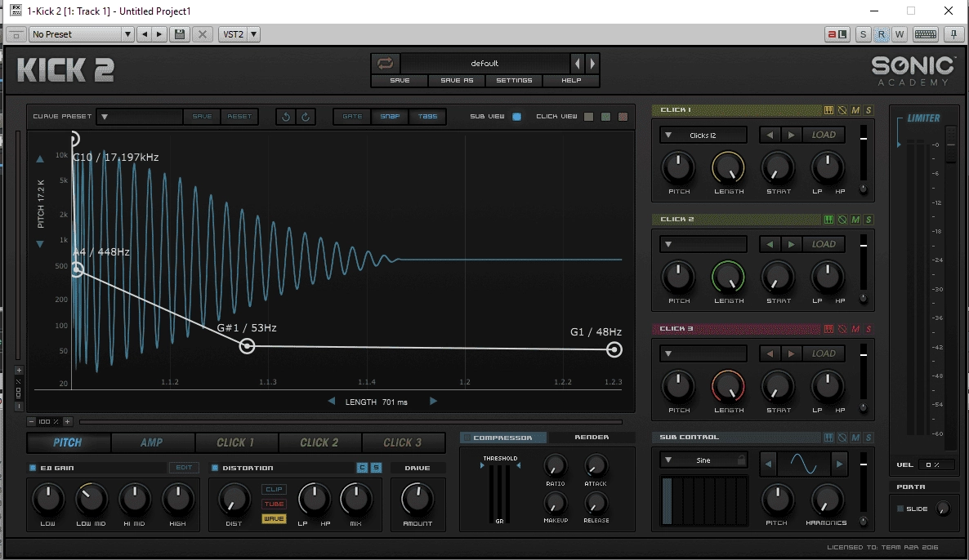Click the redo curve arrow icon
Image resolution: width=969 pixels, height=560 pixels.
click(306, 116)
